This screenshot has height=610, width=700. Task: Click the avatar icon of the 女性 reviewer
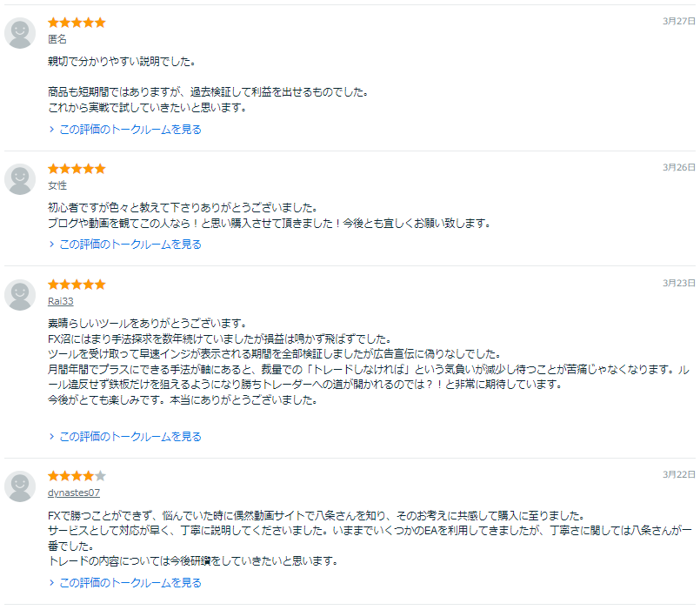coord(20,179)
